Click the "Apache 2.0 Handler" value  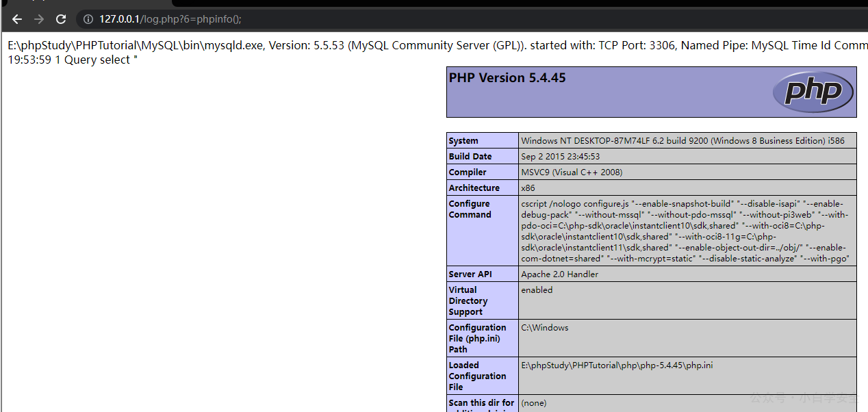(x=560, y=274)
